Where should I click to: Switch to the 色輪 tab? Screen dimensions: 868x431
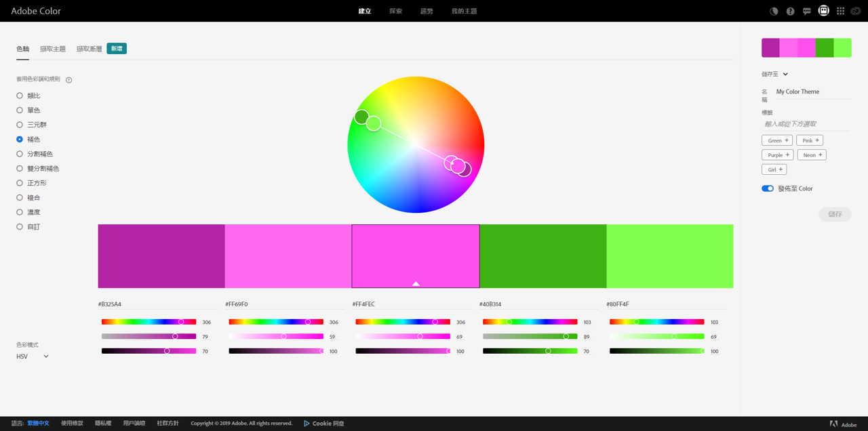[23, 49]
